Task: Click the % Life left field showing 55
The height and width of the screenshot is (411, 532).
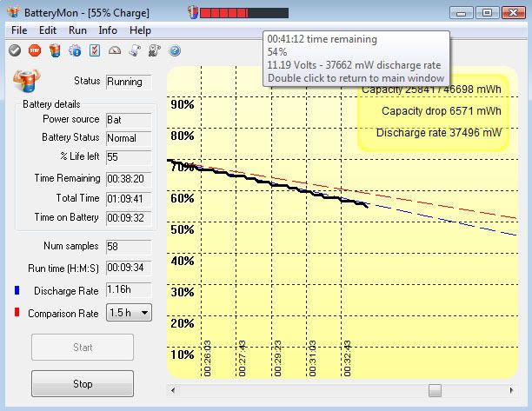Action: (x=129, y=157)
